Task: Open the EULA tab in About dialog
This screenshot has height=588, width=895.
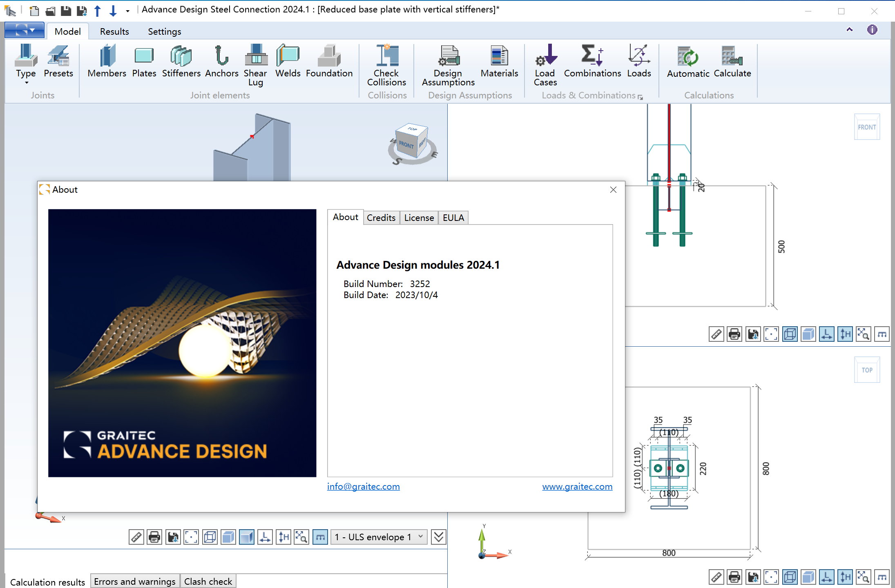Action: pyautogui.click(x=453, y=218)
